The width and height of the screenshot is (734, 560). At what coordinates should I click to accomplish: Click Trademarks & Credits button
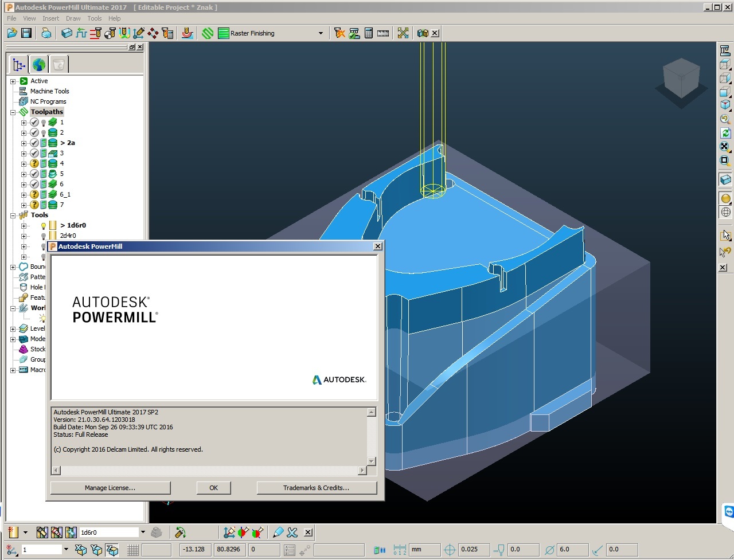pyautogui.click(x=317, y=488)
